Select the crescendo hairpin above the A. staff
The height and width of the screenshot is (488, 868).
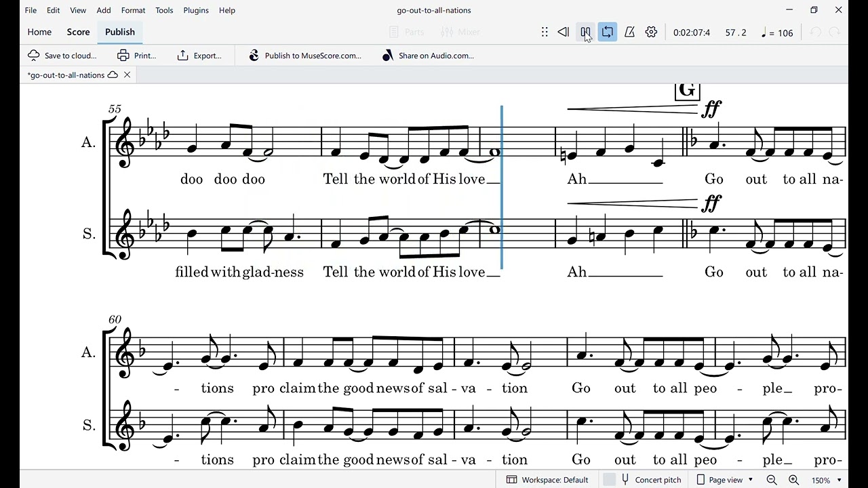[632, 108]
